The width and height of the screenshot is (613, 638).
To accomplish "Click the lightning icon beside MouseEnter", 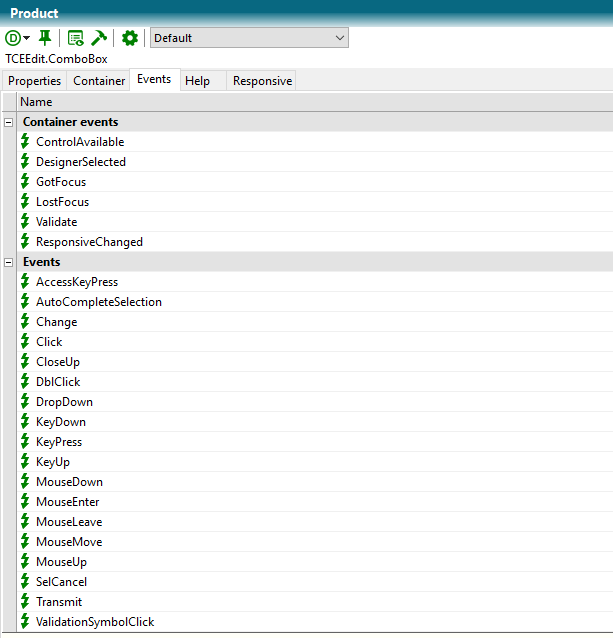I will (x=26, y=501).
